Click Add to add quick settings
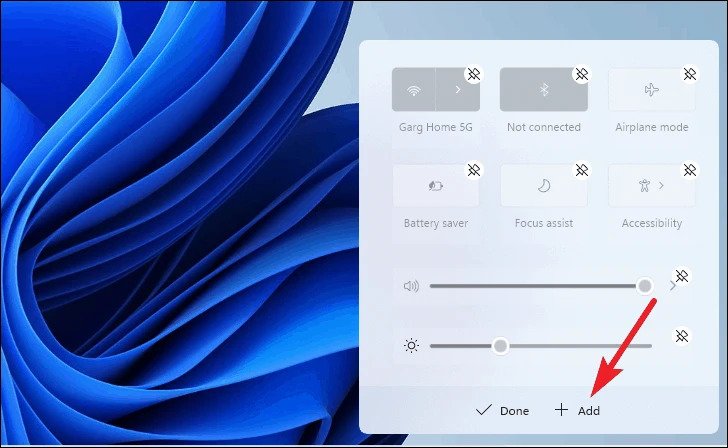This screenshot has width=728, height=448. (x=577, y=410)
